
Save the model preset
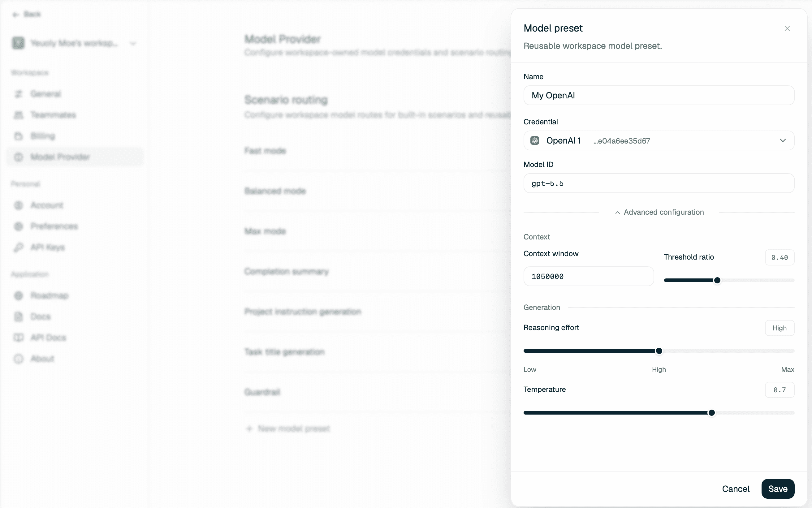point(778,489)
